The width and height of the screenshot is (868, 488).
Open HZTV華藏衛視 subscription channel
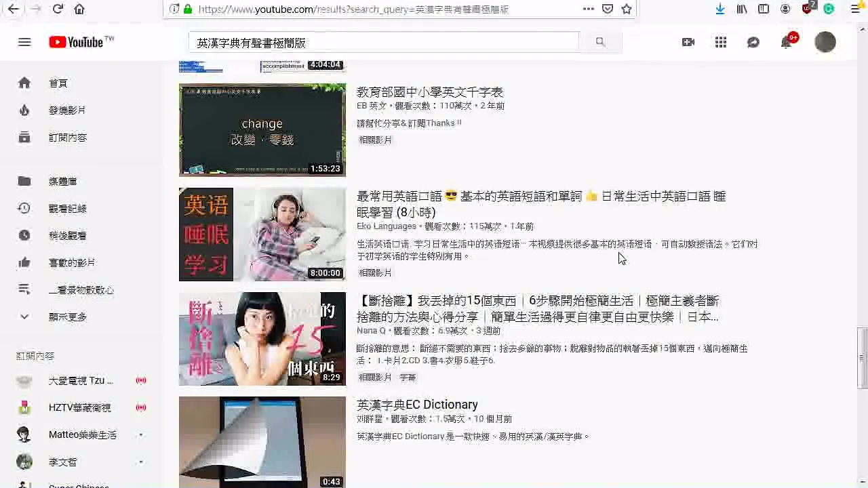(81, 407)
